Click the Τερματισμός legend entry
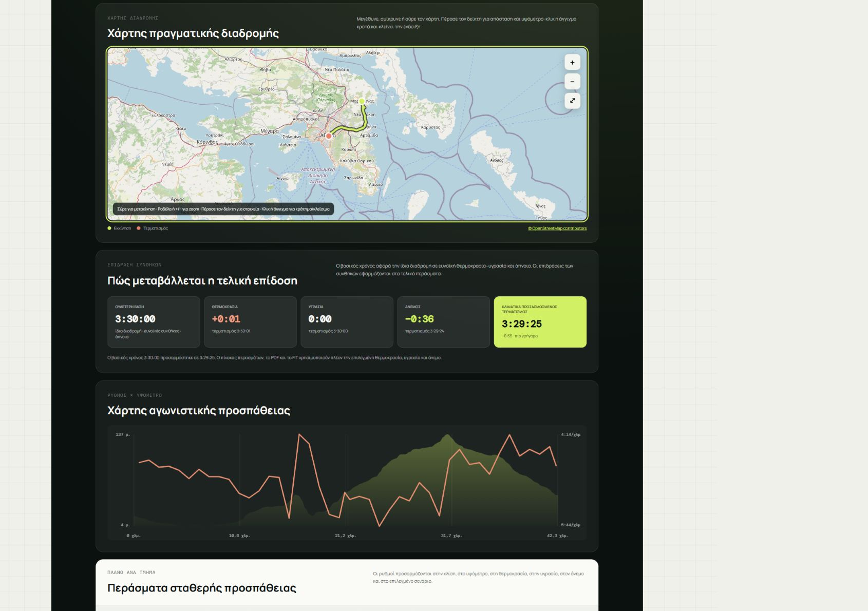The height and width of the screenshot is (611, 868). point(152,228)
